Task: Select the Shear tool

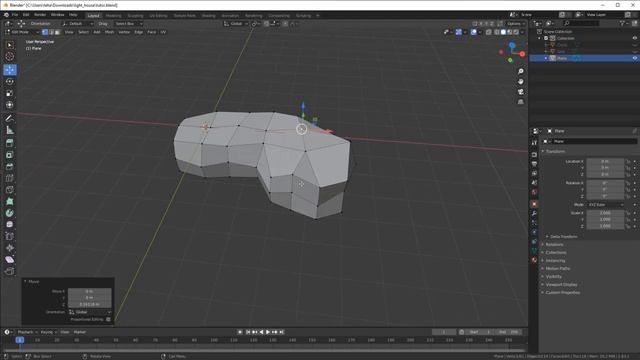Action: point(10,260)
